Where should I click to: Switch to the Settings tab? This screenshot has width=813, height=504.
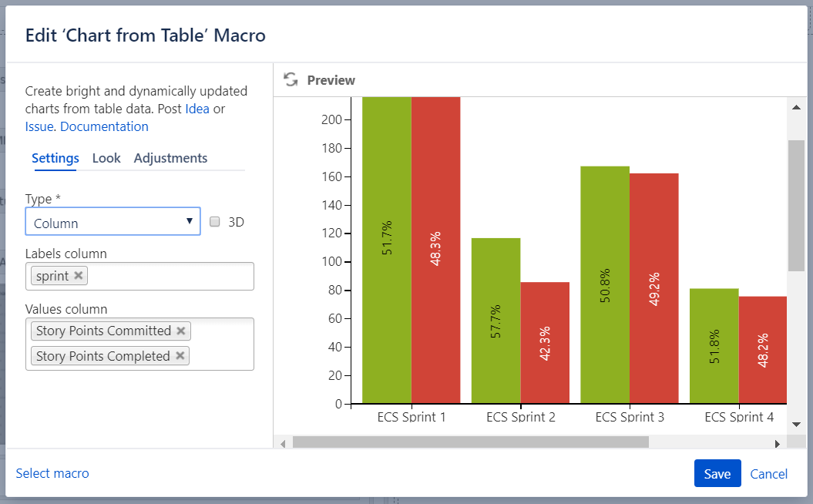[x=55, y=158]
